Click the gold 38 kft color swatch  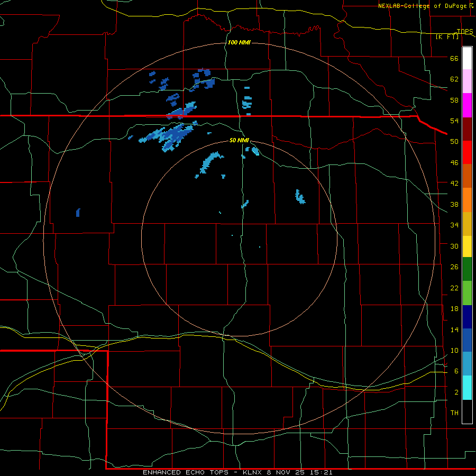(x=467, y=224)
